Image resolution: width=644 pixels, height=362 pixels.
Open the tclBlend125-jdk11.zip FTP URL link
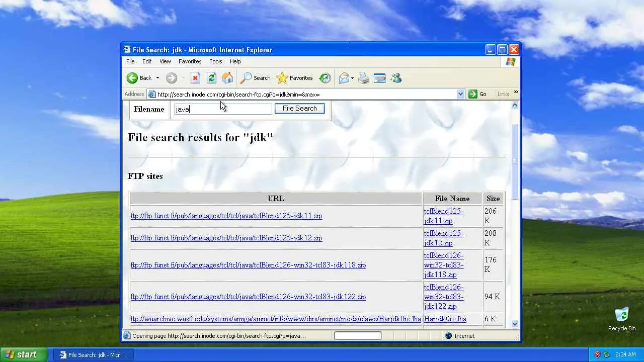[x=226, y=216]
